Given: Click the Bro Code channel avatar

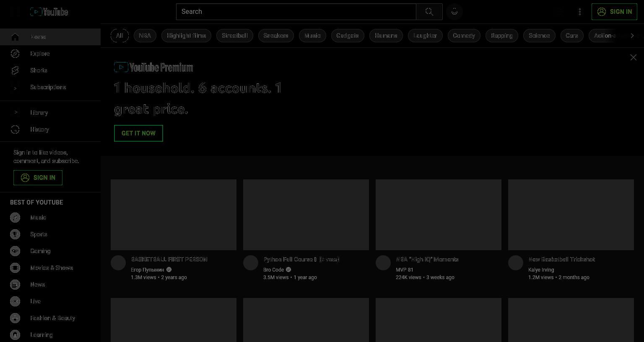Looking at the screenshot, I should (x=251, y=263).
